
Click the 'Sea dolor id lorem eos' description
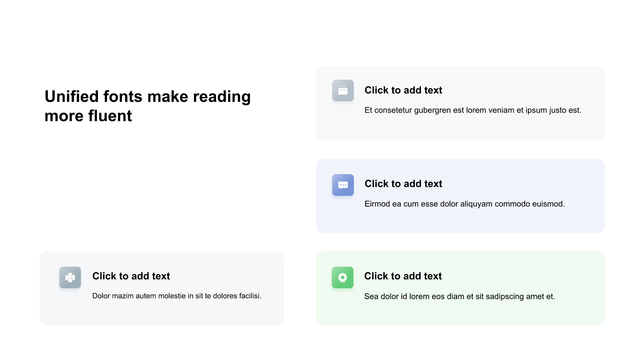[x=460, y=297]
